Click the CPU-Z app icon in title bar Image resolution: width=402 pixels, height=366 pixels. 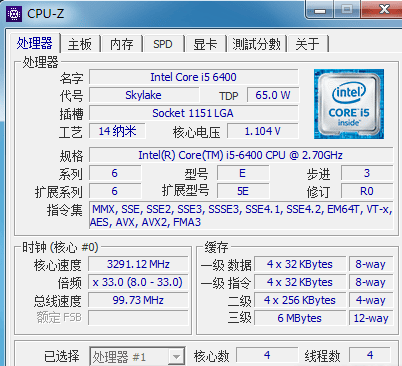click(x=14, y=14)
